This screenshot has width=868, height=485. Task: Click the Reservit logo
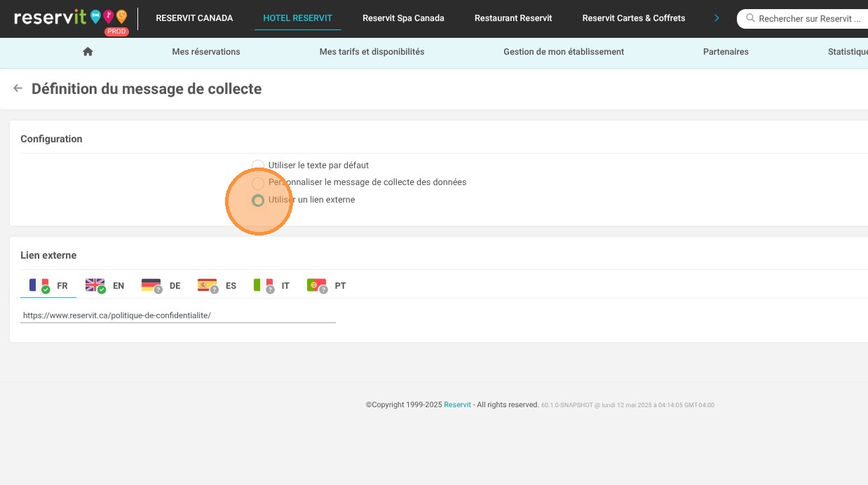click(x=71, y=18)
